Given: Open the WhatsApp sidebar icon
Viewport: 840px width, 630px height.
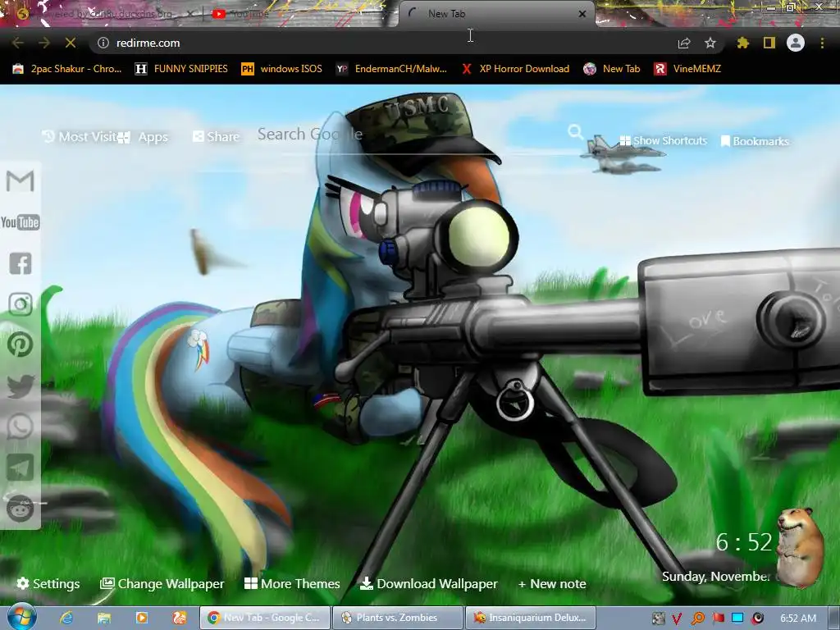Looking at the screenshot, I should pos(21,427).
